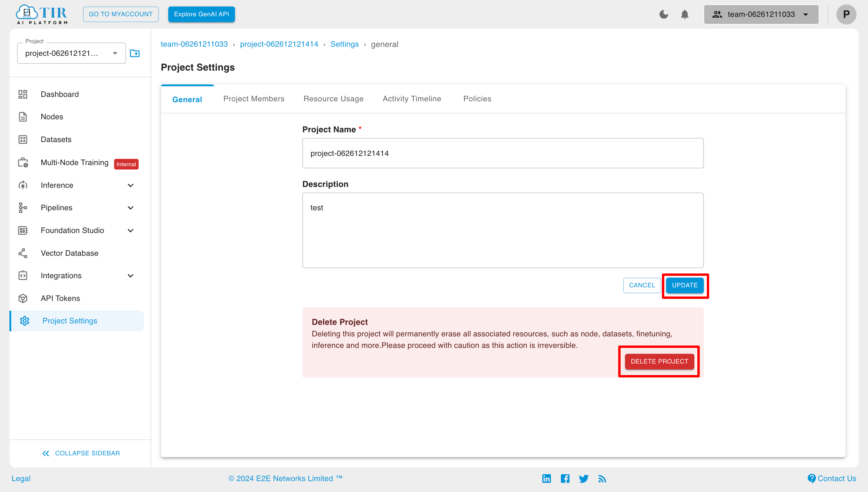Viewport: 868px width, 492px height.
Task: Click the Explore GenAI API button
Action: 201,14
